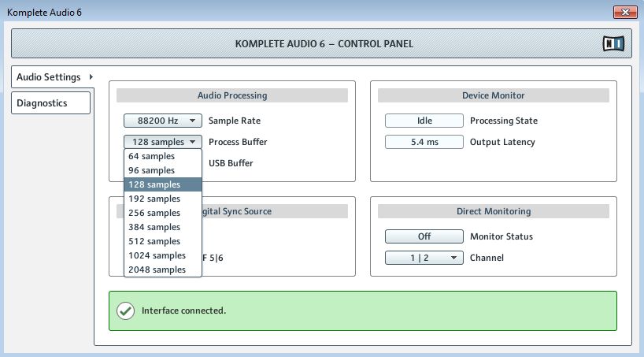This screenshot has width=644, height=357.
Task: Set buffer to 1024 samples
Action: click(163, 255)
